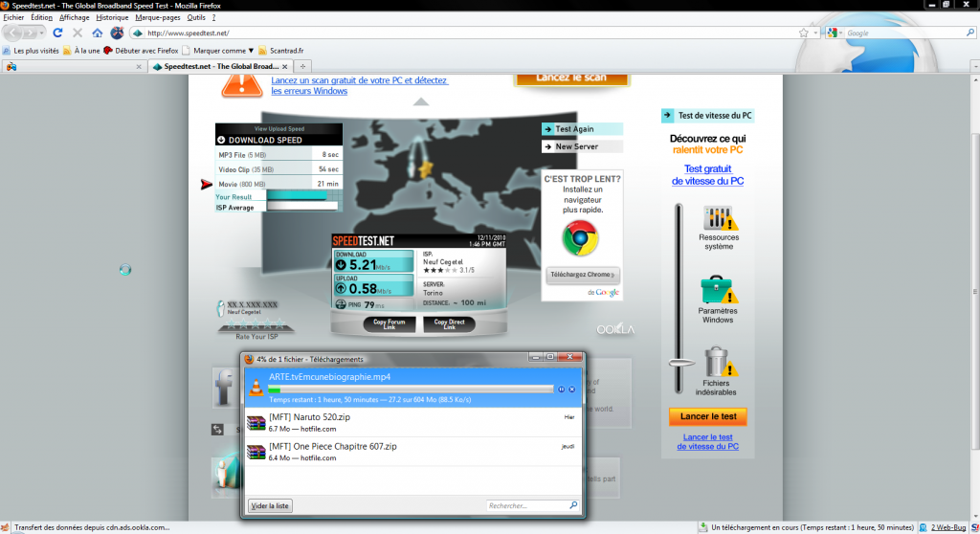The width and height of the screenshot is (980, 534).
Task: Click the search magnifier in Téléchargements window
Action: tap(573, 505)
